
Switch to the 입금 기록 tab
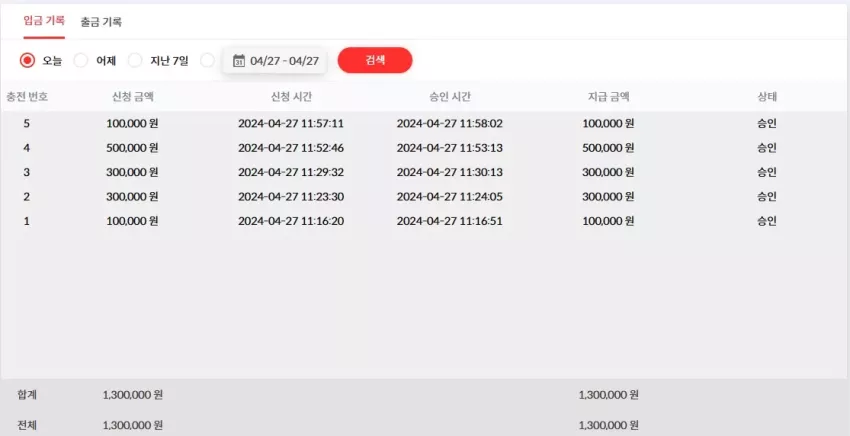44,21
